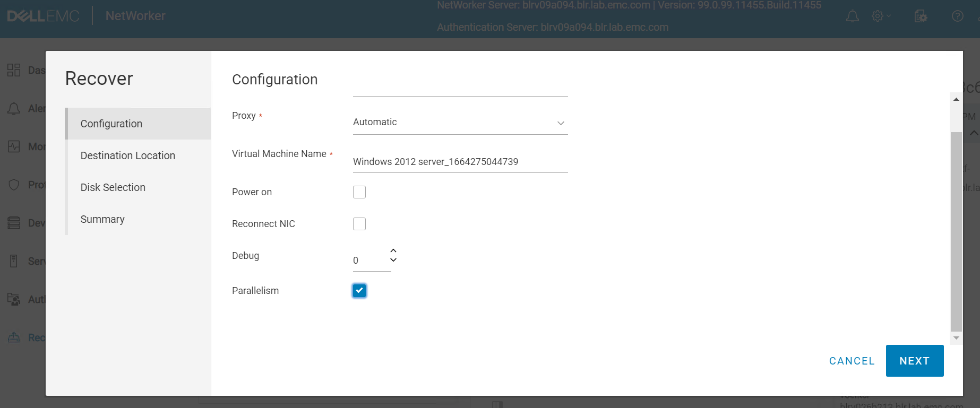The width and height of the screenshot is (980, 408).
Task: Click the Authentication sidebar icon
Action: pos(14,299)
